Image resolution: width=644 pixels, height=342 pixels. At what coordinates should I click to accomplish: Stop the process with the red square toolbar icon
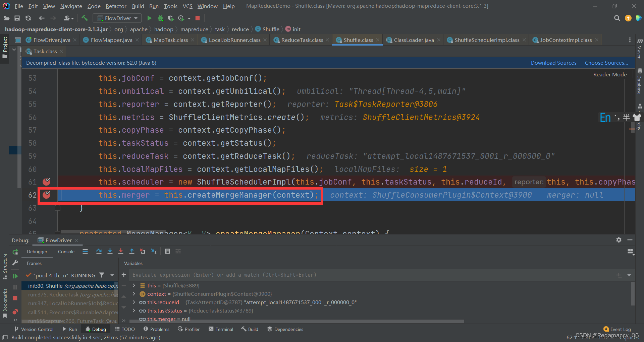point(198,18)
